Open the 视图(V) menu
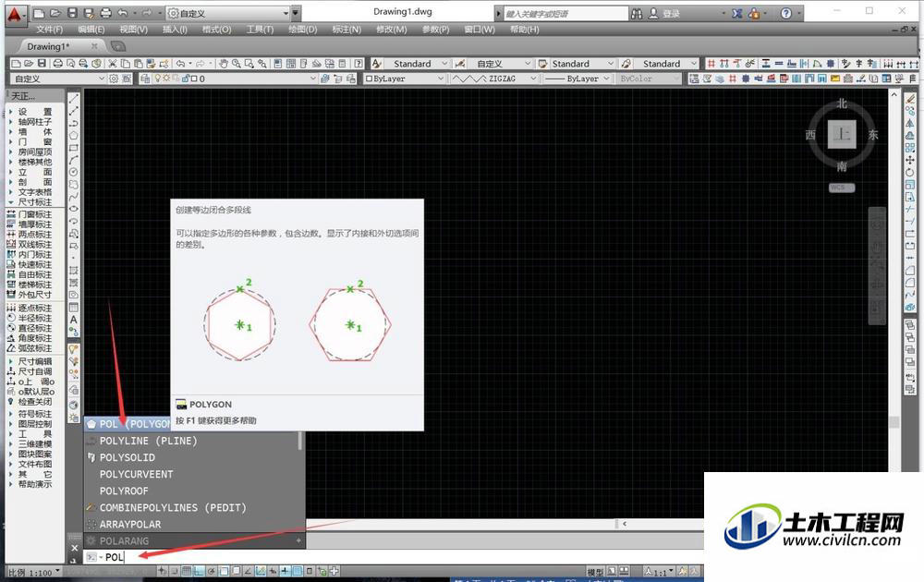The height and width of the screenshot is (582, 924). 134,30
